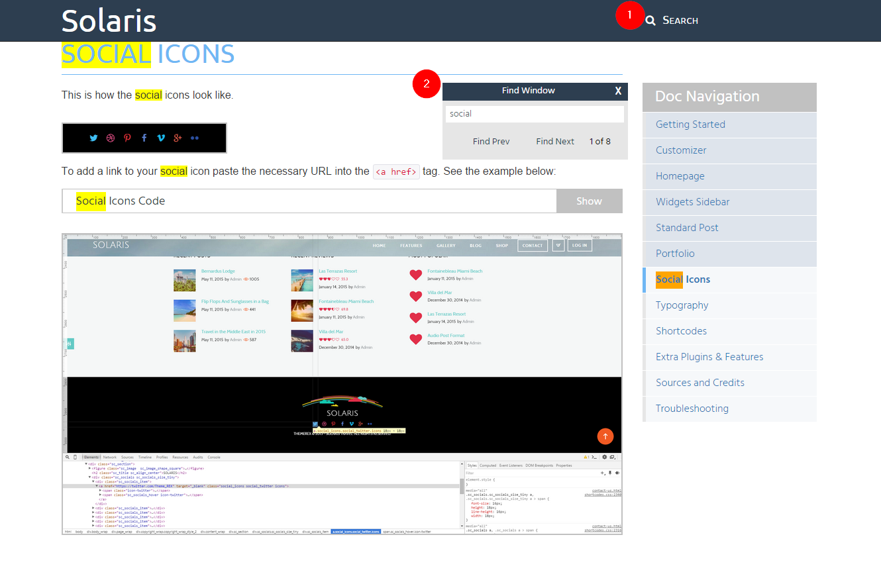Click the Dribbble icon in the black bar
881x588 pixels.
(x=111, y=138)
